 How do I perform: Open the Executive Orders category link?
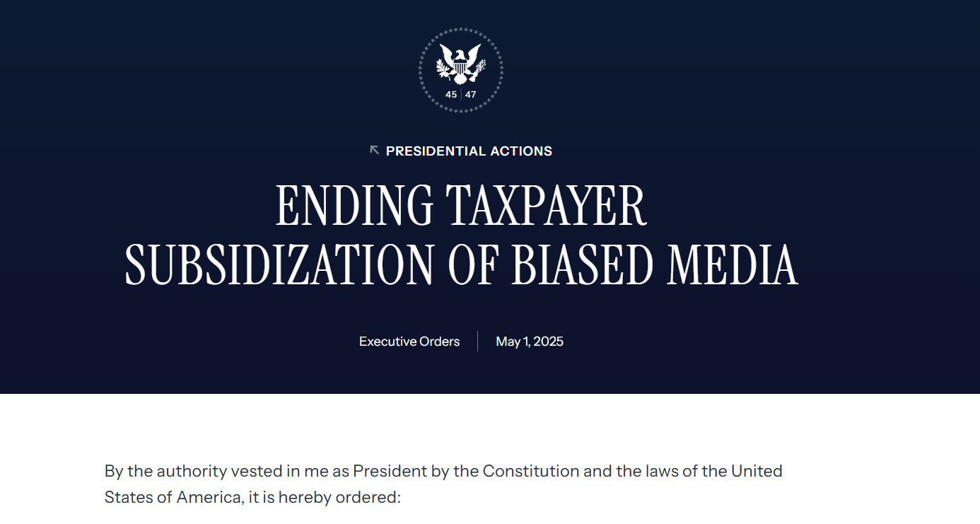click(409, 342)
